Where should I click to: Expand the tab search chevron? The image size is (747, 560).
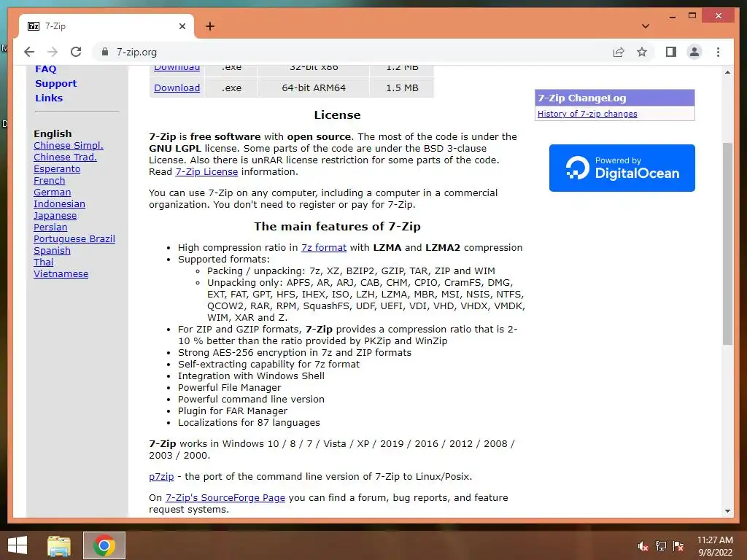click(645, 26)
